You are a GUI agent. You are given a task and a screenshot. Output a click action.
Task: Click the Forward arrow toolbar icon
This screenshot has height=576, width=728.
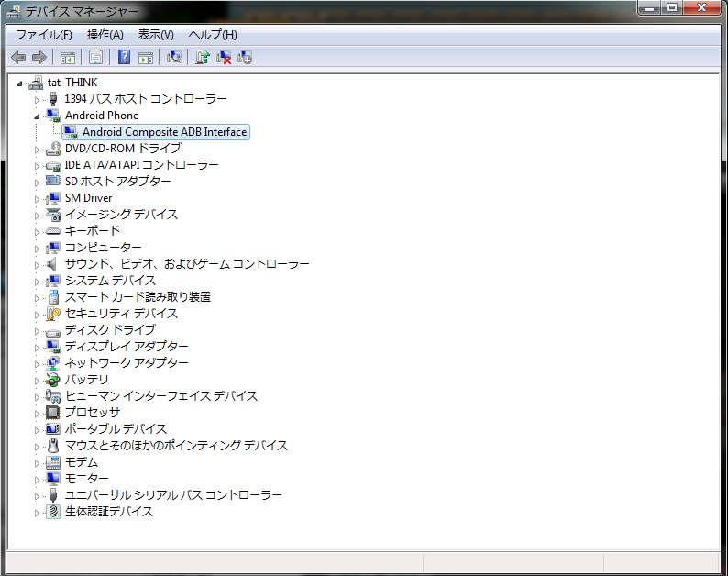tap(39, 58)
